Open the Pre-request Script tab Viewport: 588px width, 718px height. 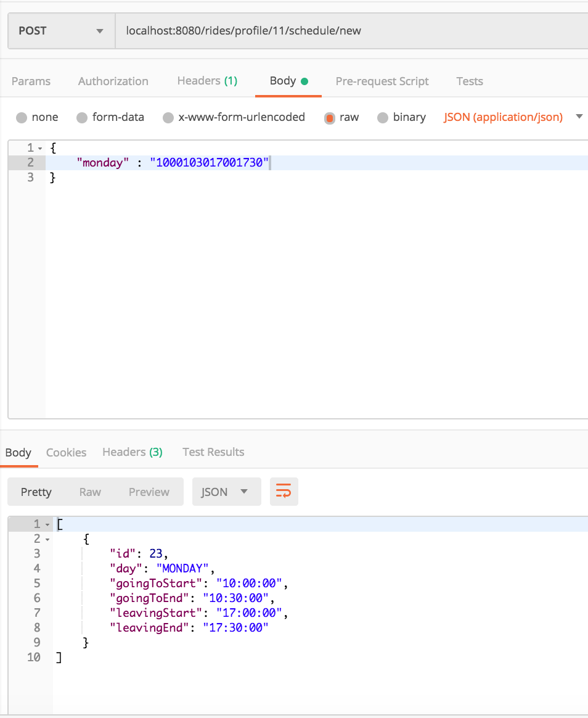(x=382, y=81)
